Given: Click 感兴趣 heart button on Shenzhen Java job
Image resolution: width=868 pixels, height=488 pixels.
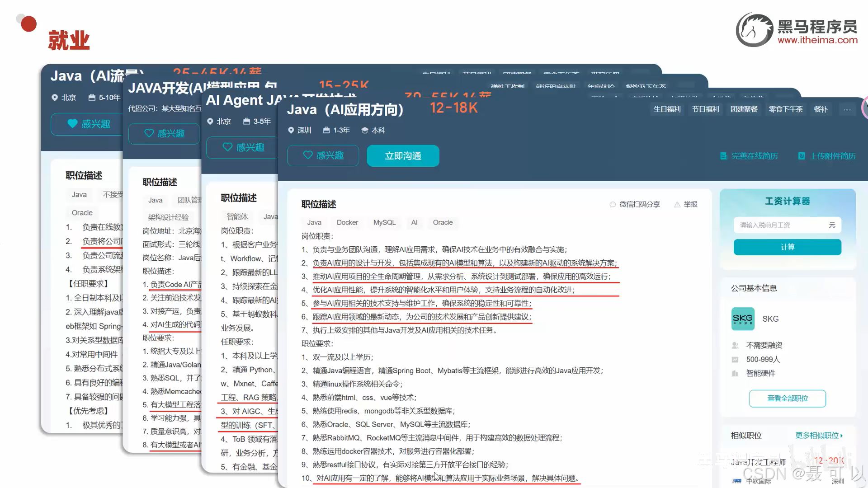Looking at the screenshot, I should (323, 155).
